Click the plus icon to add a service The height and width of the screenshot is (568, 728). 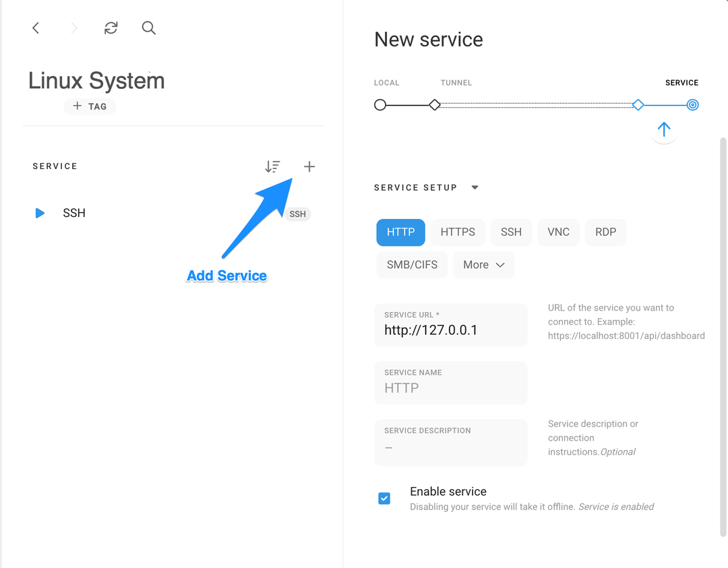pos(309,166)
